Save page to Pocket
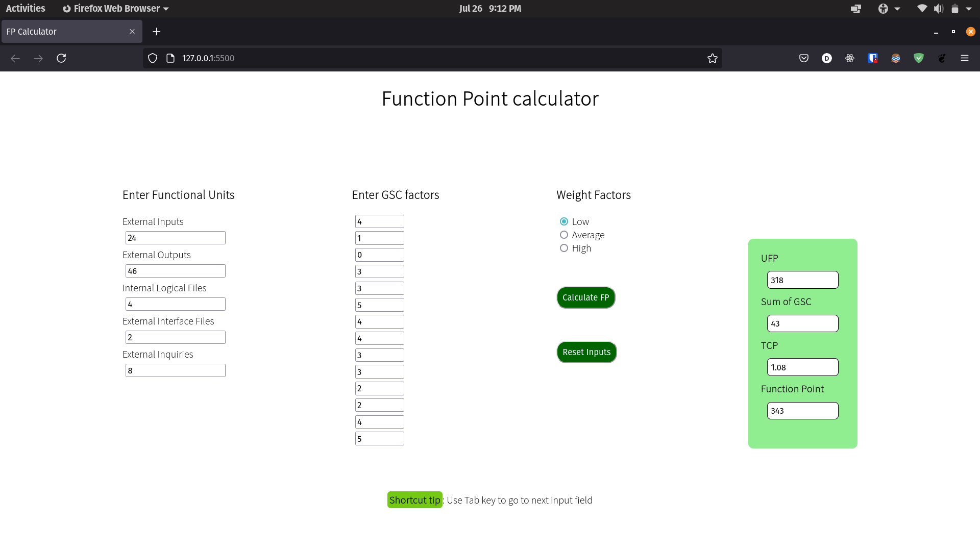Screen dimensions: 980x551 (804, 58)
